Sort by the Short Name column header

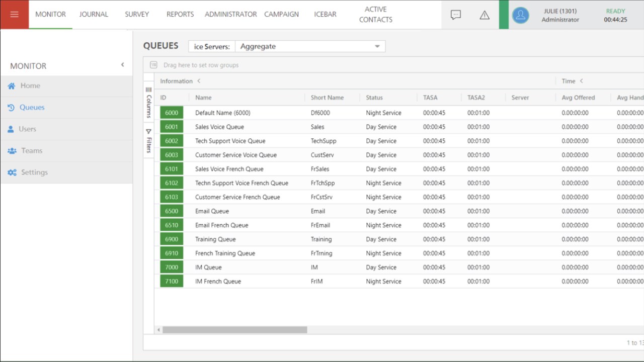click(327, 98)
